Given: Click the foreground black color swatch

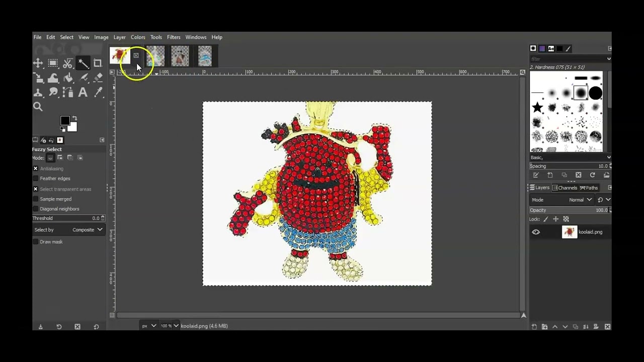Looking at the screenshot, I should (65, 121).
